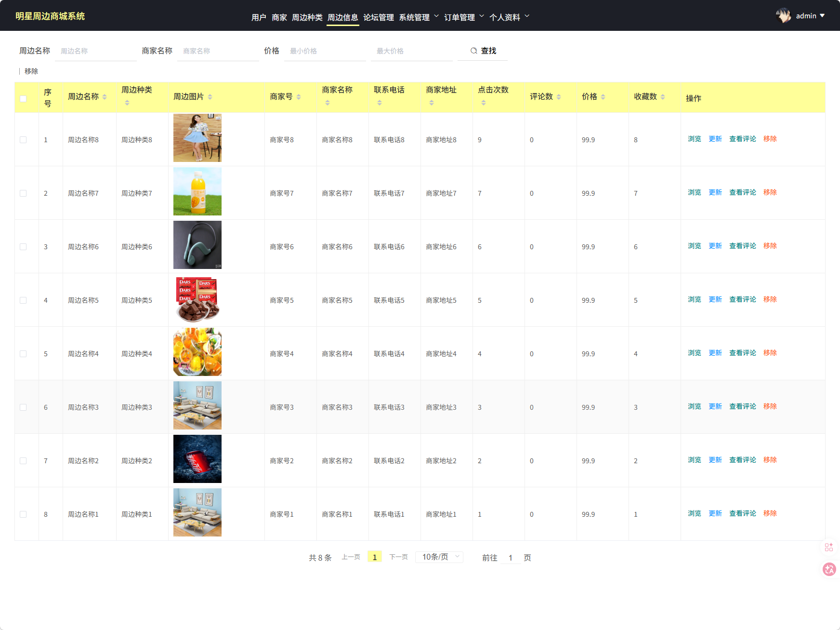Sort by 评论数 column arrows

pos(559,97)
